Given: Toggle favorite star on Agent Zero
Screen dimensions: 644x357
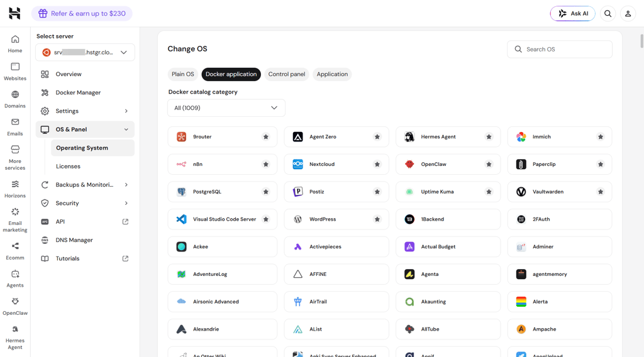Looking at the screenshot, I should click(x=377, y=136).
